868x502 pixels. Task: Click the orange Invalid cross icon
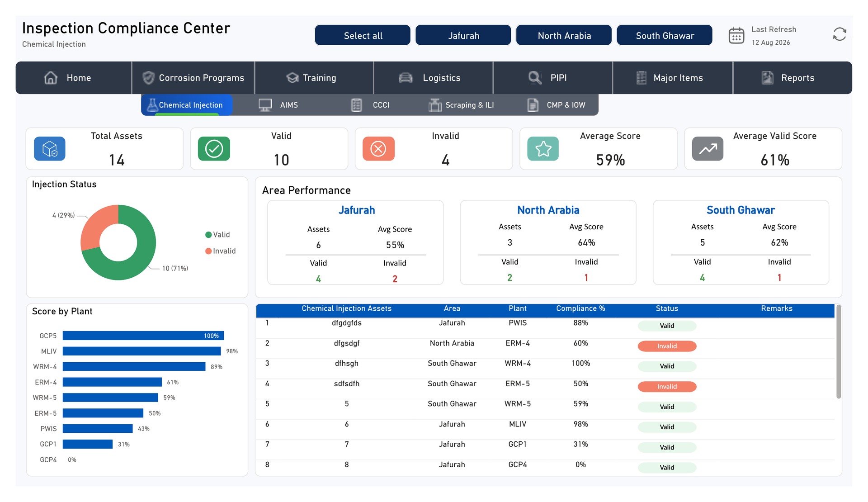[x=378, y=149]
